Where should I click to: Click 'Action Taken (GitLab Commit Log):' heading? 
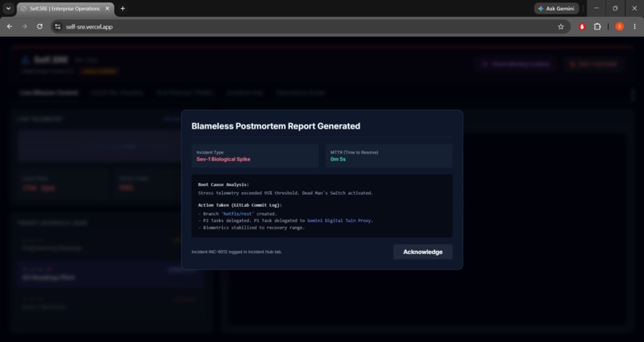click(x=240, y=205)
